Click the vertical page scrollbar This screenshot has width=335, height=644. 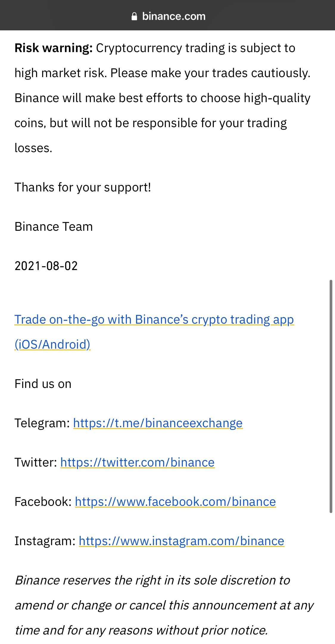[x=331, y=396]
